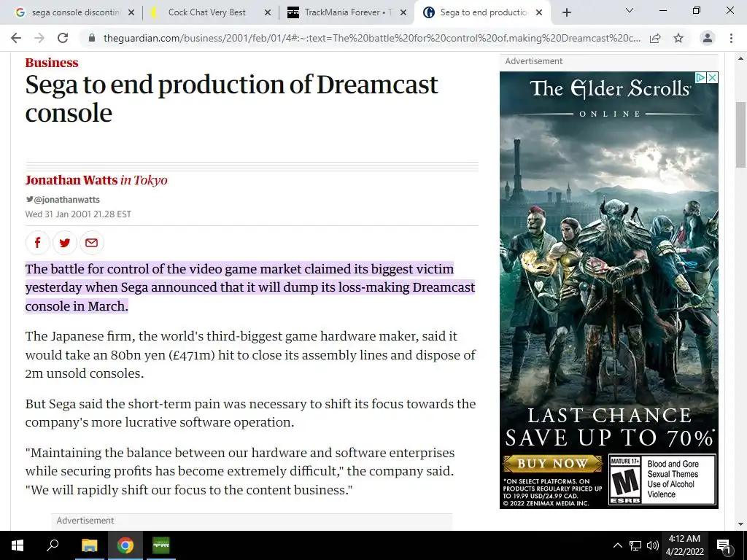
Task: Click the headline Sega to end production
Action: click(x=231, y=98)
